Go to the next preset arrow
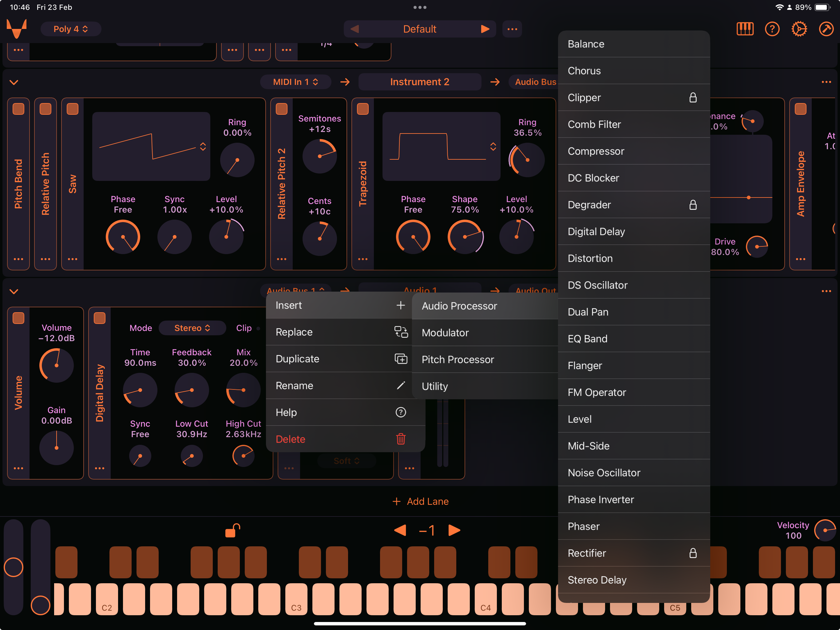Viewport: 840px width, 630px height. point(485,29)
